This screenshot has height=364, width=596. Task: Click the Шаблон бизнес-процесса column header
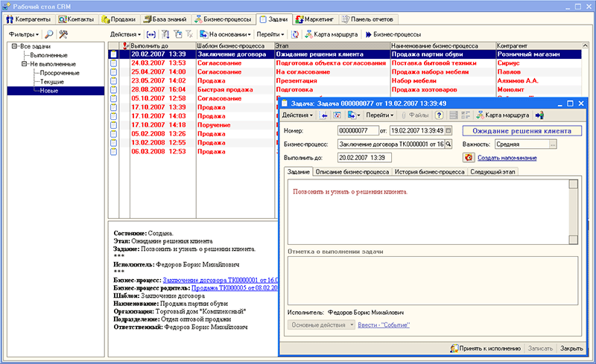click(x=235, y=45)
